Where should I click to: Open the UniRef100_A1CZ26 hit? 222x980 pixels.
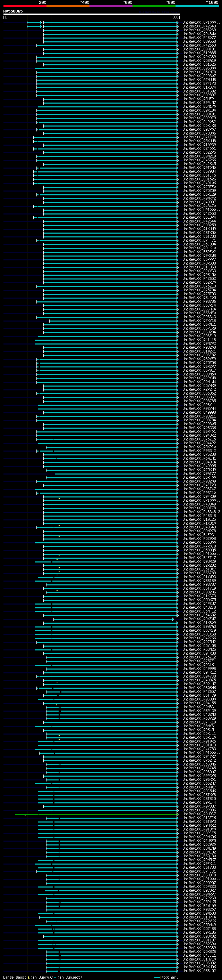(199, 818)
